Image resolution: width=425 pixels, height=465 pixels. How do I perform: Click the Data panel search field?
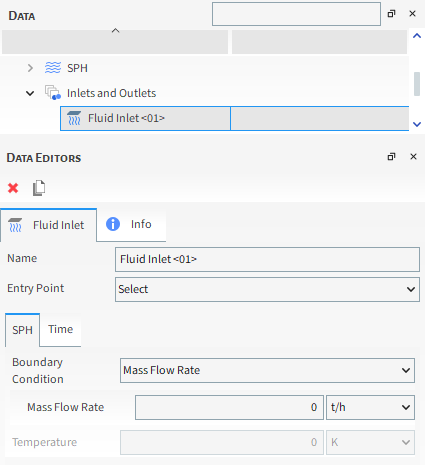click(x=296, y=14)
